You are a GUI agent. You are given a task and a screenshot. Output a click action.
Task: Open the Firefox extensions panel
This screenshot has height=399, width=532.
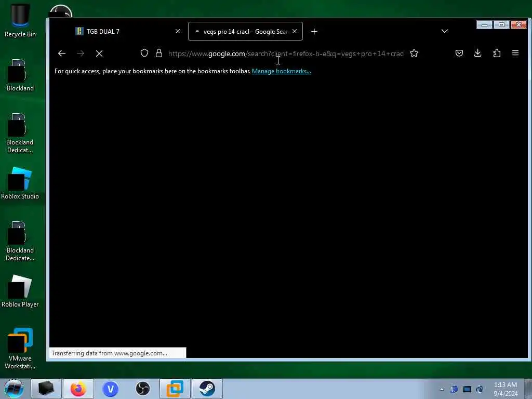(x=497, y=53)
